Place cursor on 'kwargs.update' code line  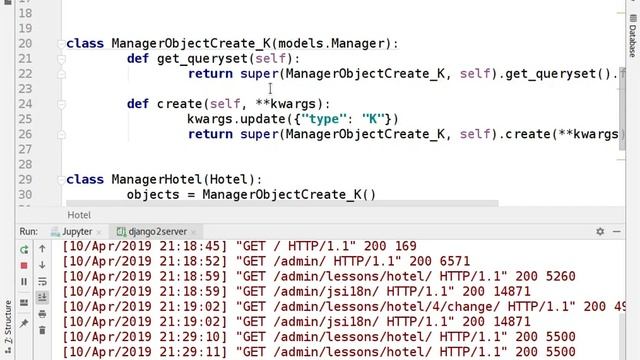(x=293, y=119)
